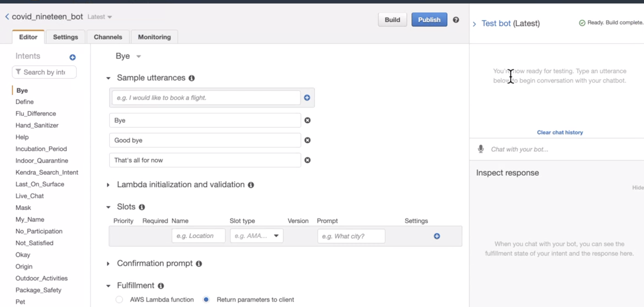Image resolution: width=644 pixels, height=307 pixels.
Task: Remove the 'Good bye' utterance
Action: click(307, 140)
